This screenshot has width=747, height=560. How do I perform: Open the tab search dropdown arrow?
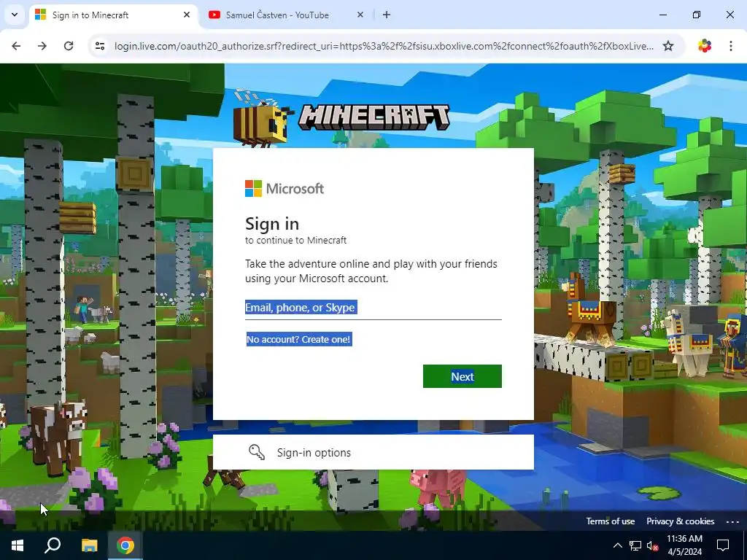click(15, 15)
